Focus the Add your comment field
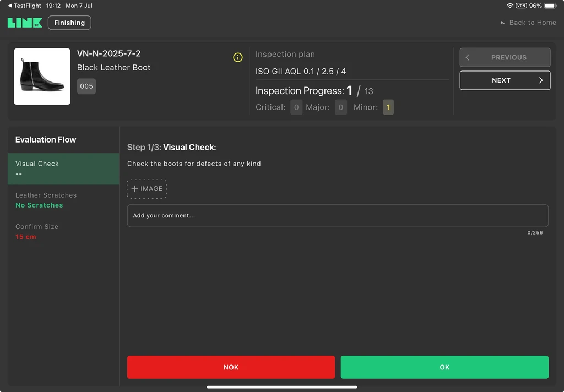This screenshot has height=392, width=564. coord(337,216)
